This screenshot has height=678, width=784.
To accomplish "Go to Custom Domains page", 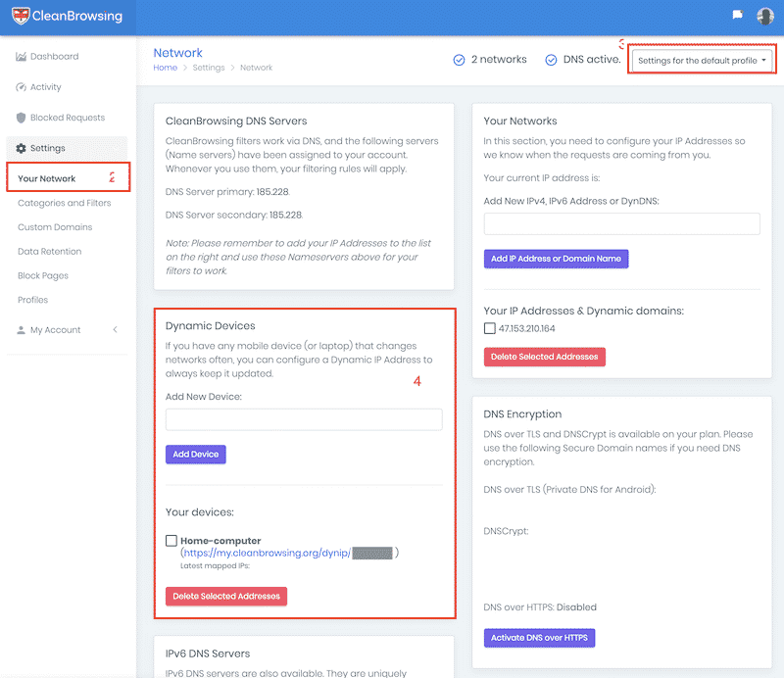I will click(x=55, y=227).
